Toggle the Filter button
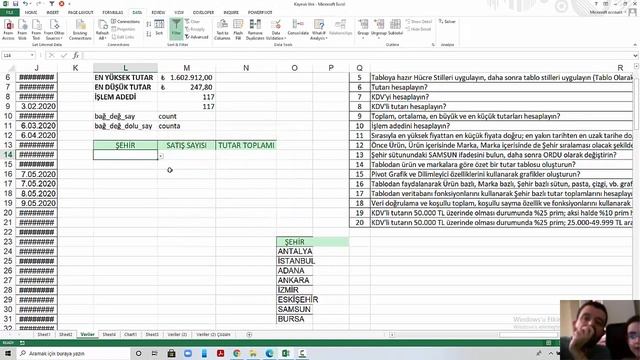640x360 pixels. tap(176, 29)
